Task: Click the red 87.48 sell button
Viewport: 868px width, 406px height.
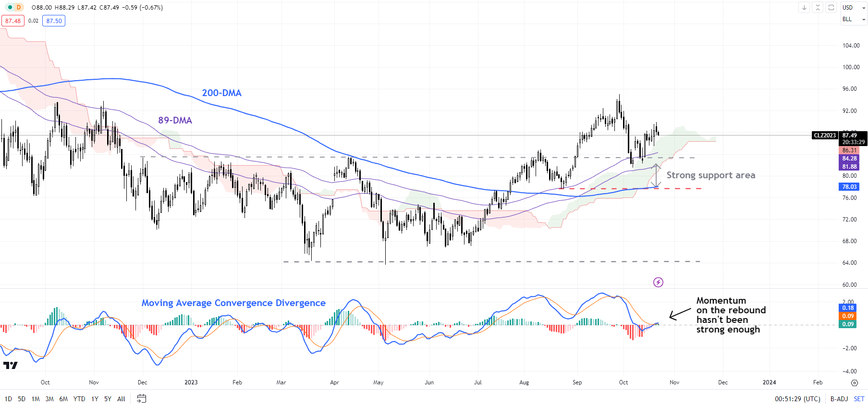Action: point(13,21)
